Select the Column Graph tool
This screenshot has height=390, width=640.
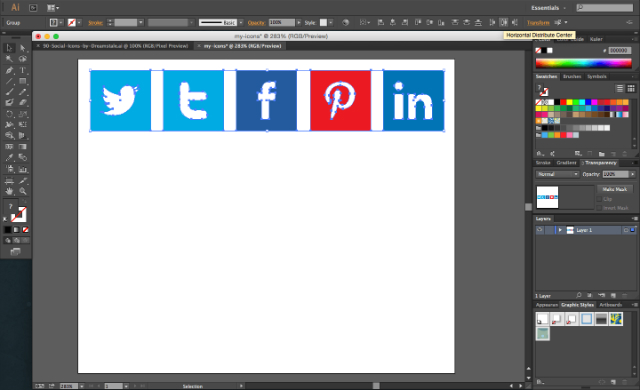(22, 169)
